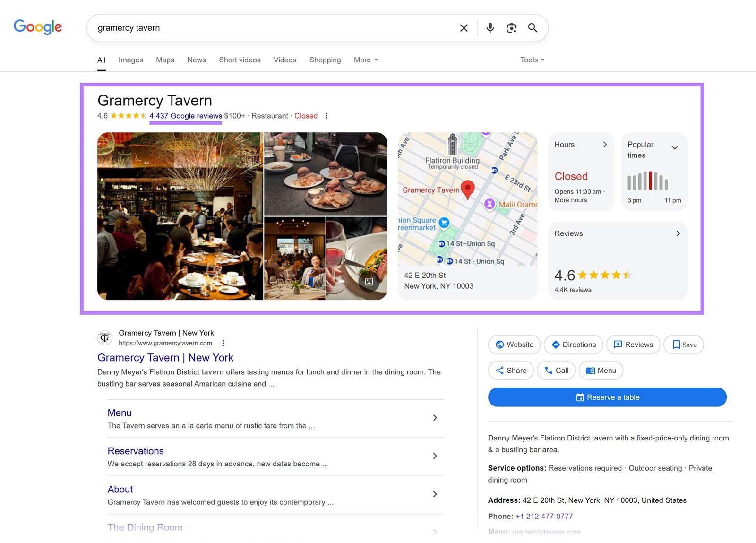Start a voice search with the microphone
756x543 pixels.
[x=490, y=27]
